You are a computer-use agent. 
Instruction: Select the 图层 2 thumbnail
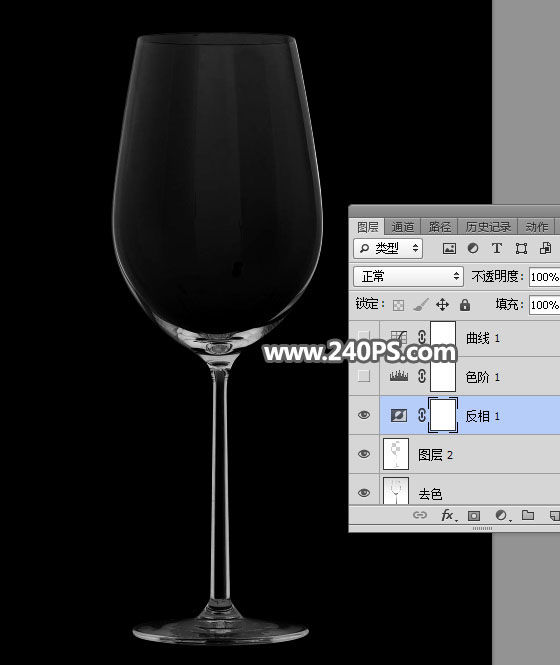tap(396, 454)
